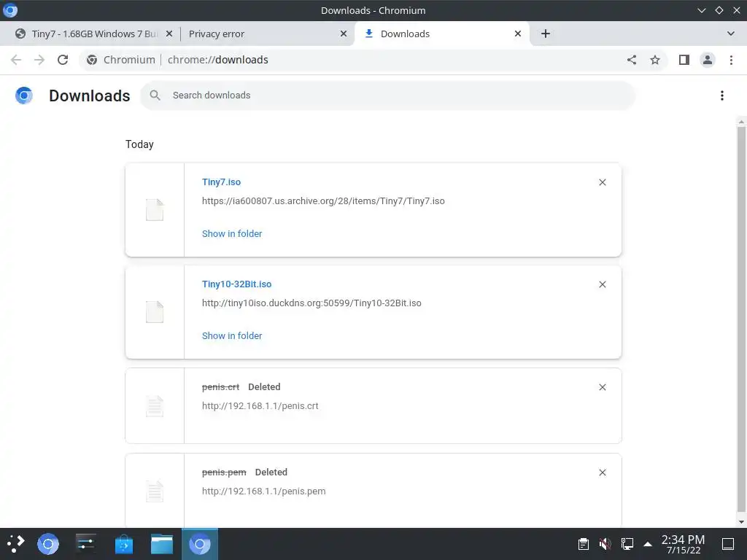Image resolution: width=747 pixels, height=560 pixels.
Task: Open the side panel
Action: coord(684,60)
